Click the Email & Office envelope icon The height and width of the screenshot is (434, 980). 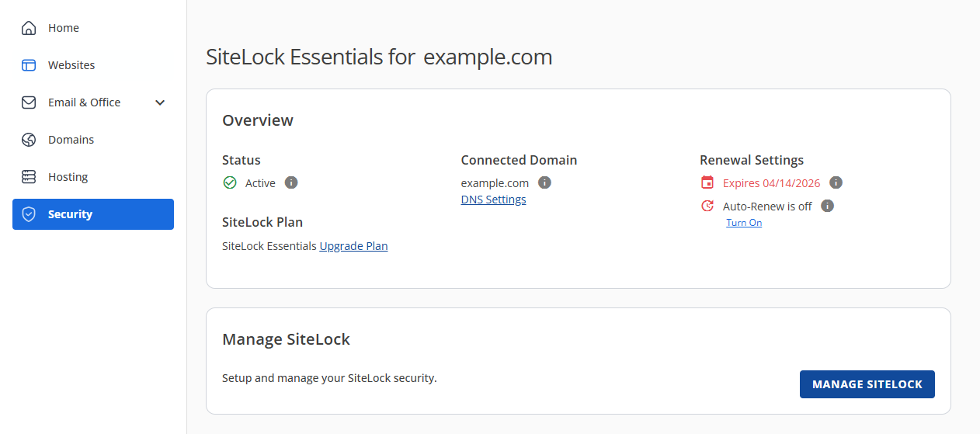tap(29, 102)
